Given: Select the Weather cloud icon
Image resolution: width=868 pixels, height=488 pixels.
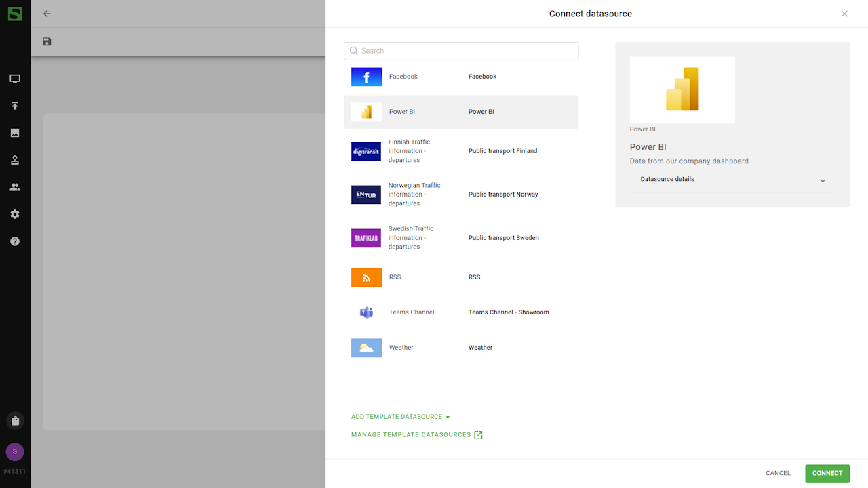Looking at the screenshot, I should tap(366, 348).
